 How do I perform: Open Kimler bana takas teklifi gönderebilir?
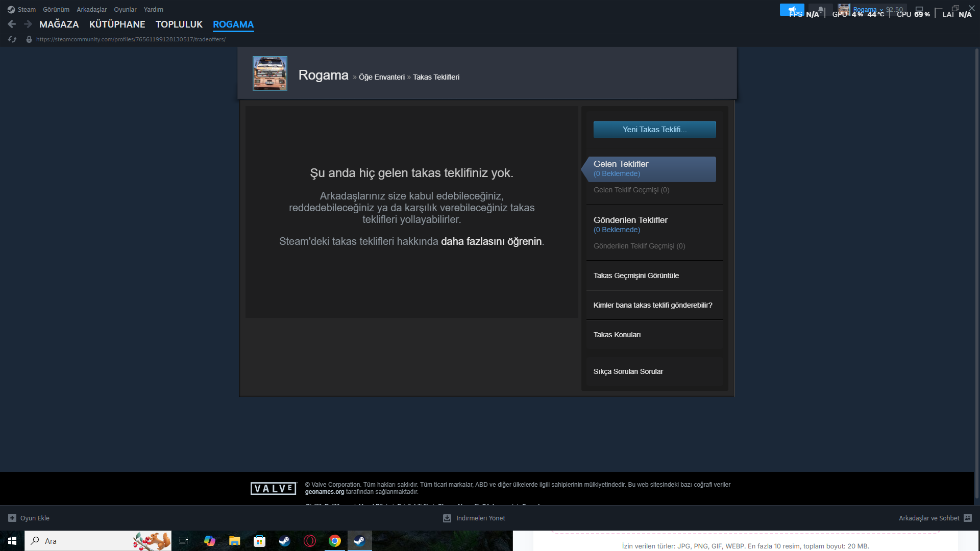click(653, 305)
